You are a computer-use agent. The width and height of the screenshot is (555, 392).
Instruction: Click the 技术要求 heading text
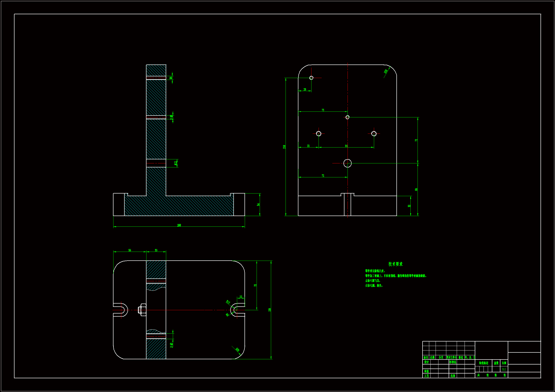(395, 264)
